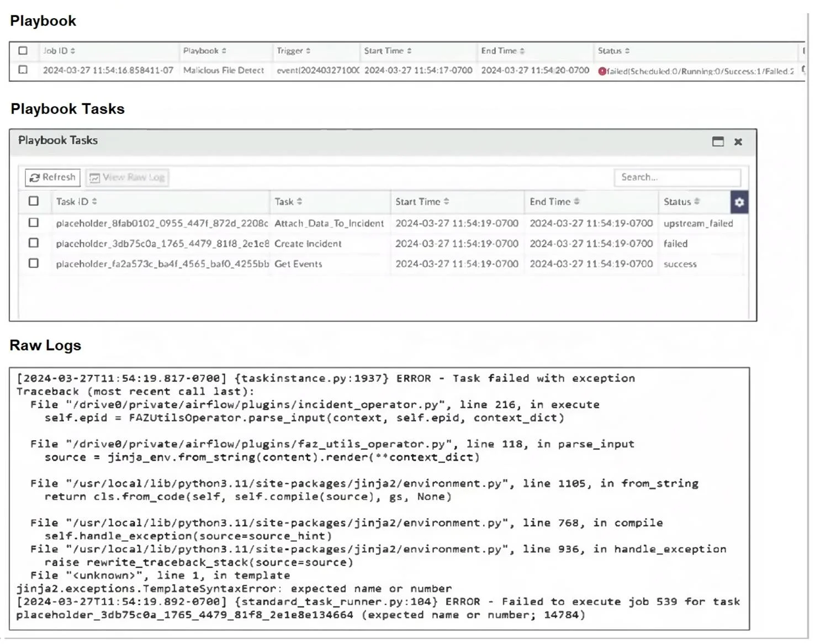Check the Get Events task row checkbox
The width and height of the screenshot is (815, 644).
coord(34,263)
